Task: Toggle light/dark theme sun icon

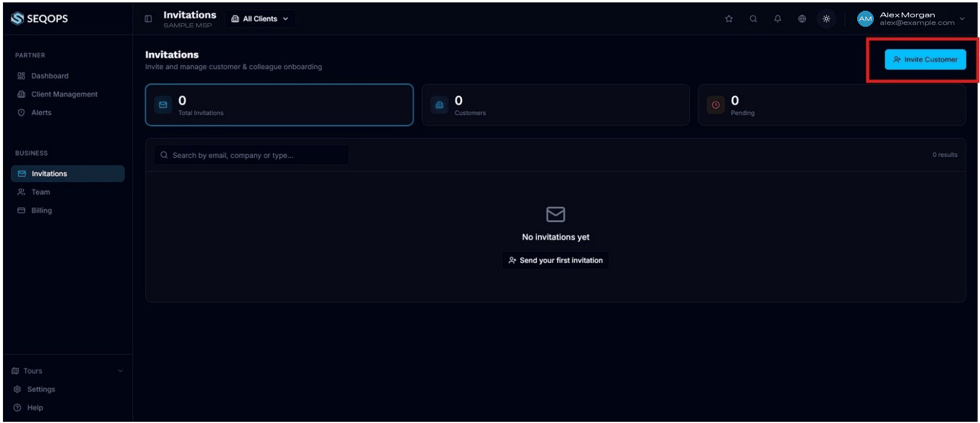Action: (827, 19)
